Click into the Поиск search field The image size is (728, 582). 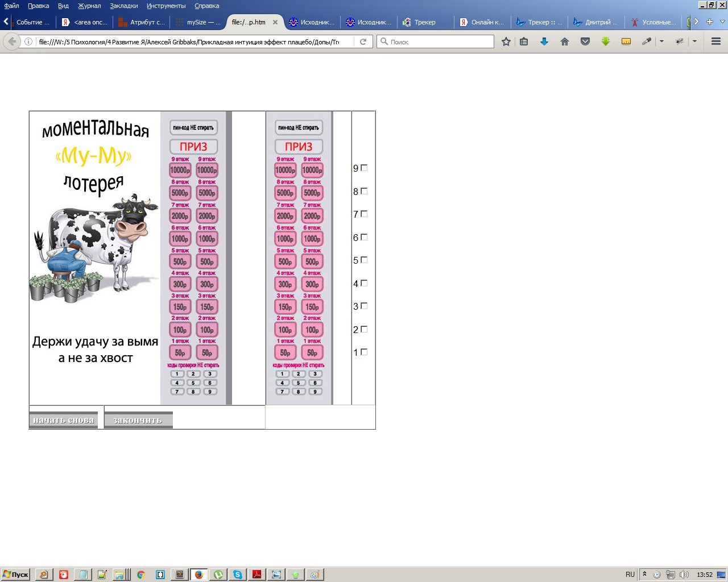pos(436,41)
